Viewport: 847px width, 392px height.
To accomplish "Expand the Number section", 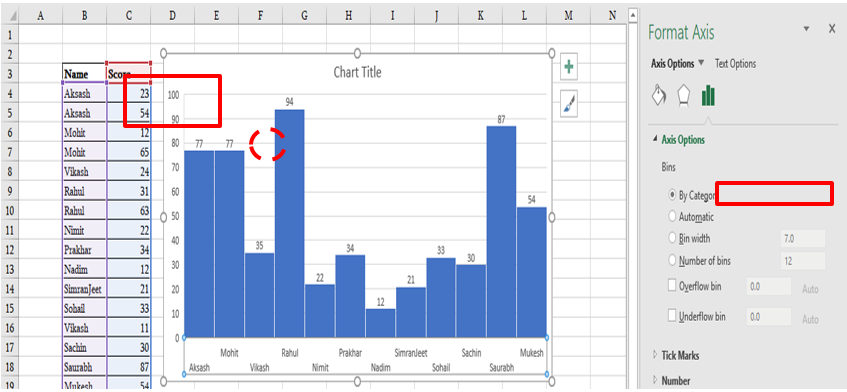I will pyautogui.click(x=655, y=380).
